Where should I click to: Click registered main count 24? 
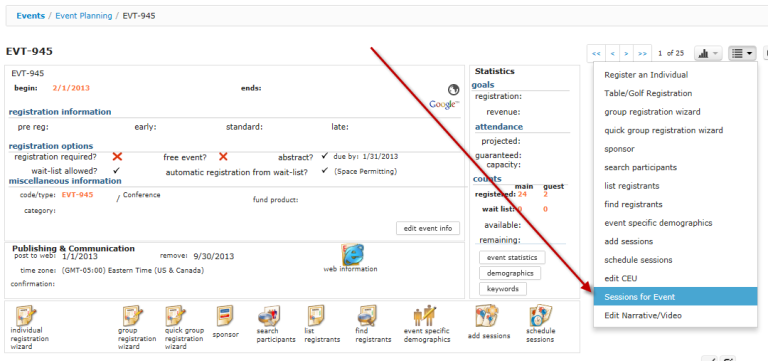(522, 194)
